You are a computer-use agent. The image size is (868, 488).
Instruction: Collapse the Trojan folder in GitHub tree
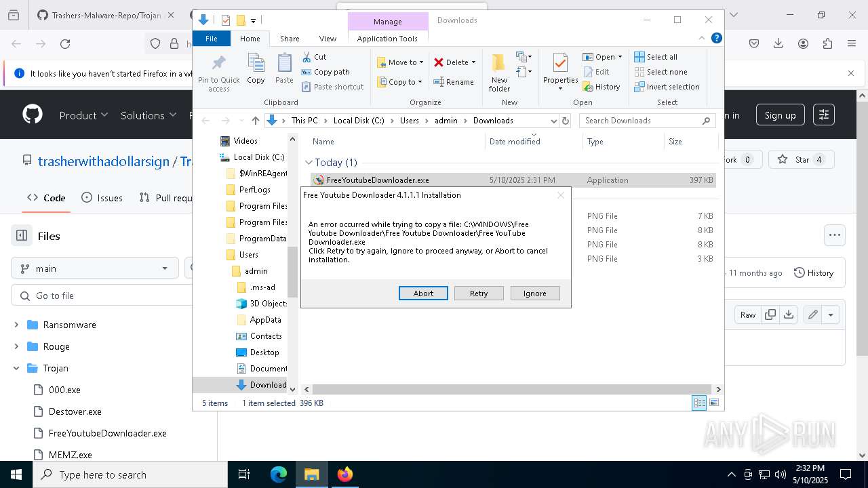(x=16, y=368)
